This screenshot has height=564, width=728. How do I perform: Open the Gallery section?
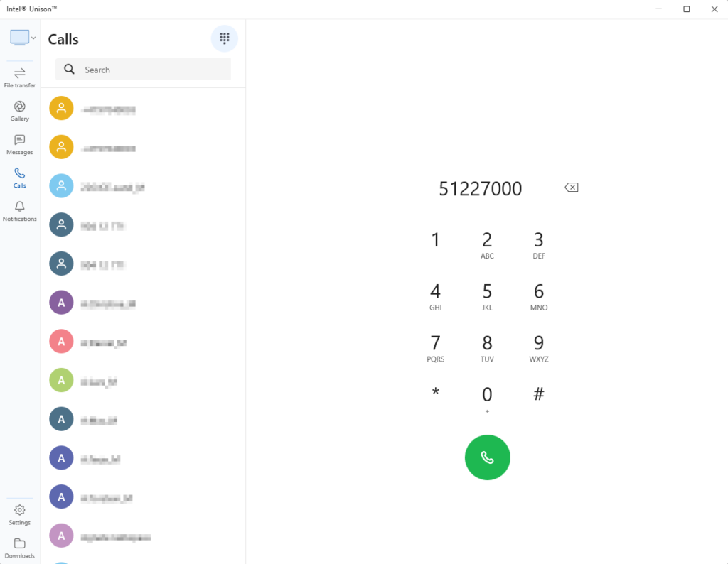(20, 111)
